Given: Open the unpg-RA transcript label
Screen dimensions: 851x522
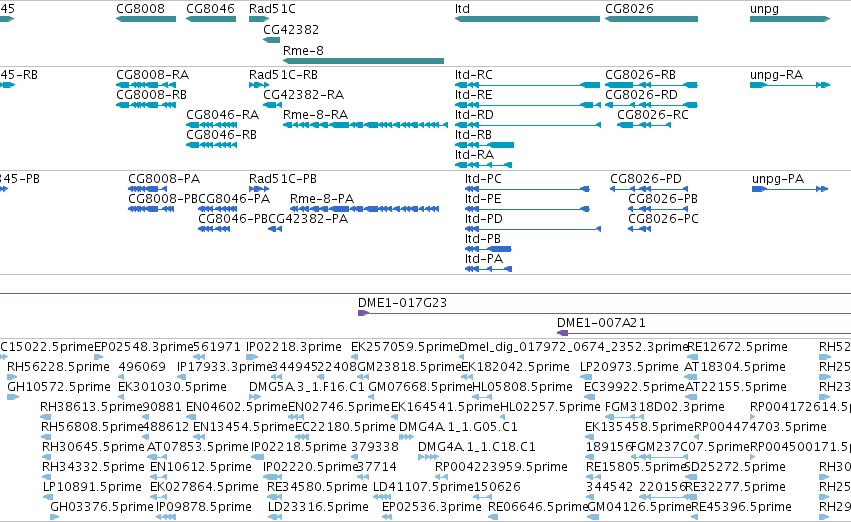Looking at the screenshot, I should click(776, 74).
